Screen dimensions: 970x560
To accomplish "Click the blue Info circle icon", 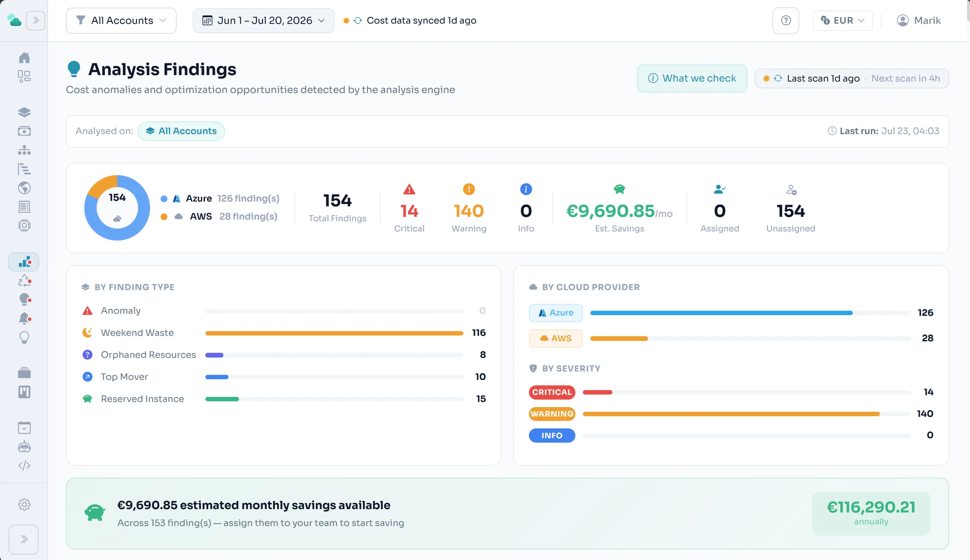I will tap(526, 189).
